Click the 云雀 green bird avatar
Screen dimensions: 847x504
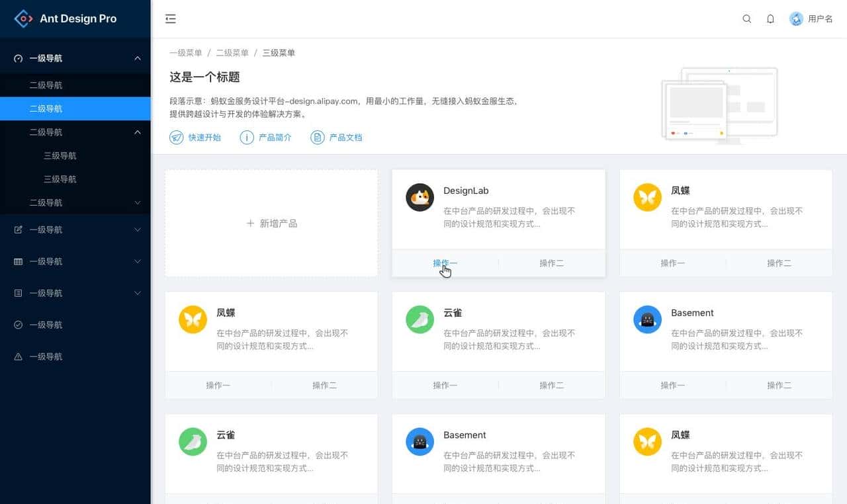click(x=420, y=319)
